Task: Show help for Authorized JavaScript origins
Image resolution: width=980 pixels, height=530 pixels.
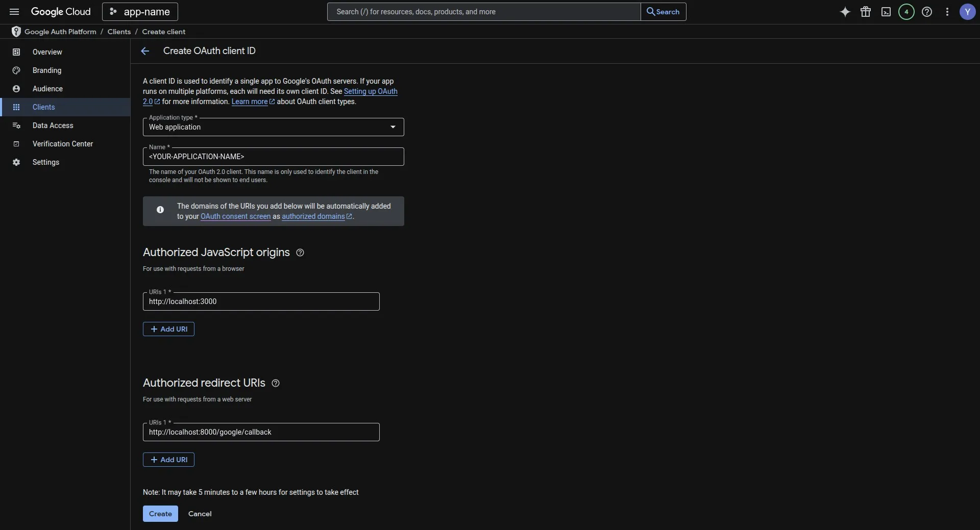Action: click(x=300, y=253)
